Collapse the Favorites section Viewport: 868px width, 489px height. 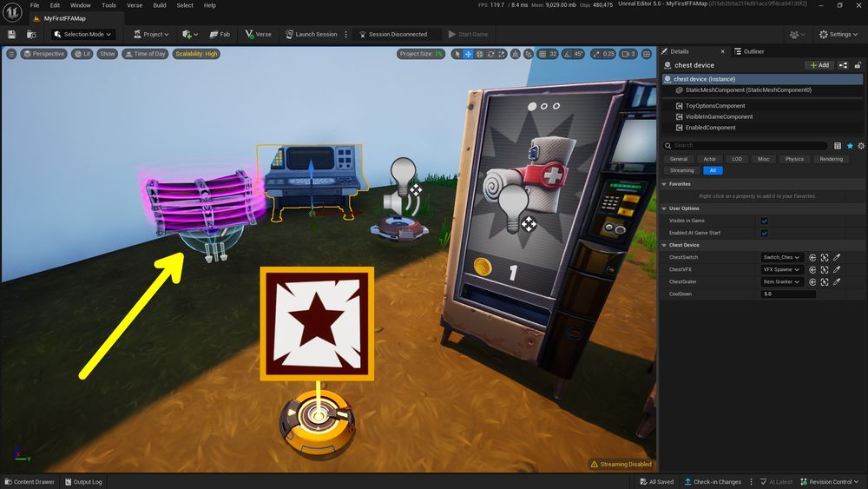click(664, 184)
